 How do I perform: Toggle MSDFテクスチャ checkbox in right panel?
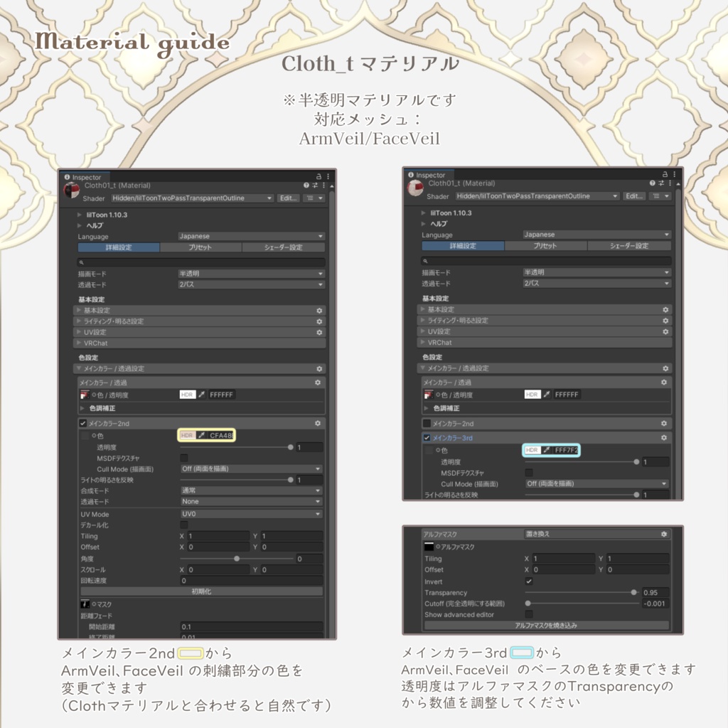click(529, 473)
